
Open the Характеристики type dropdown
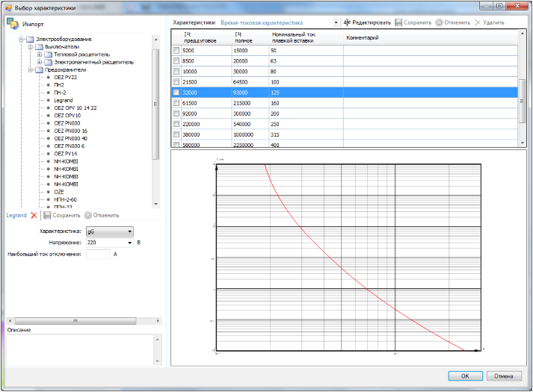[x=336, y=22]
